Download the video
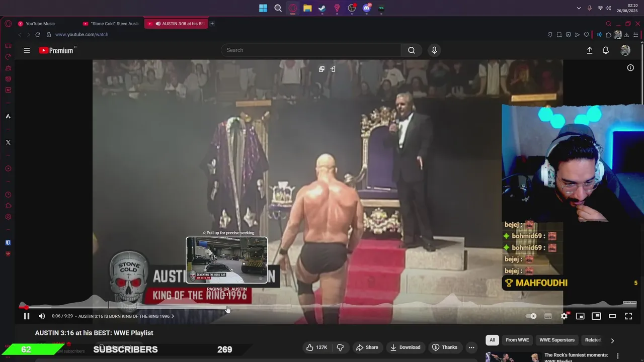Screen dimensions: 644x362 coord(405,347)
